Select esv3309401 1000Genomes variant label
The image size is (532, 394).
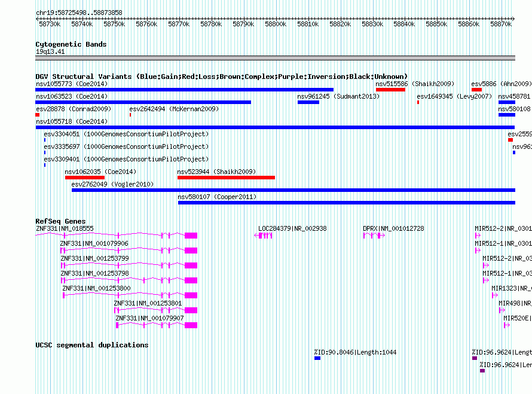[126, 159]
